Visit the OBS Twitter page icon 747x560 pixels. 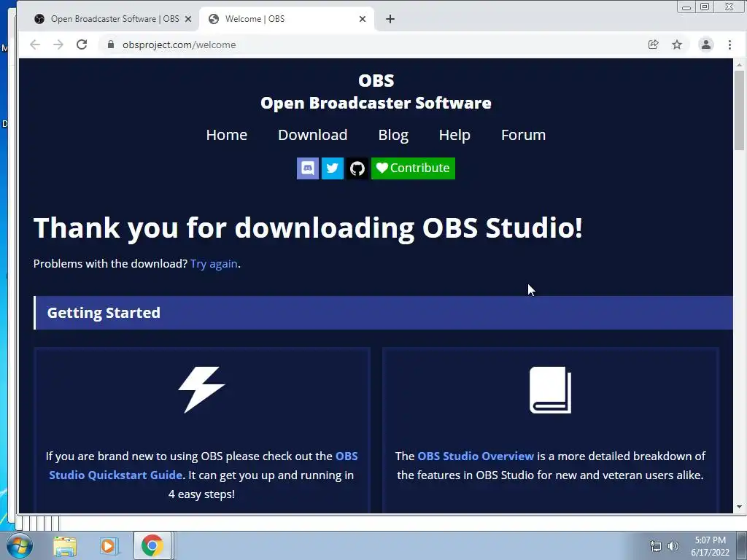(x=333, y=168)
